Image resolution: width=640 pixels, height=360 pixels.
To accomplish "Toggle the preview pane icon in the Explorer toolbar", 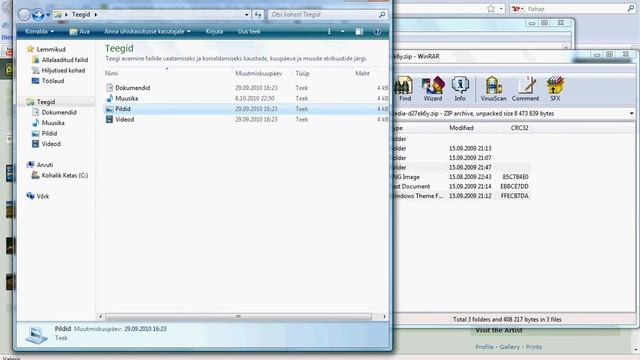I will tap(359, 31).
